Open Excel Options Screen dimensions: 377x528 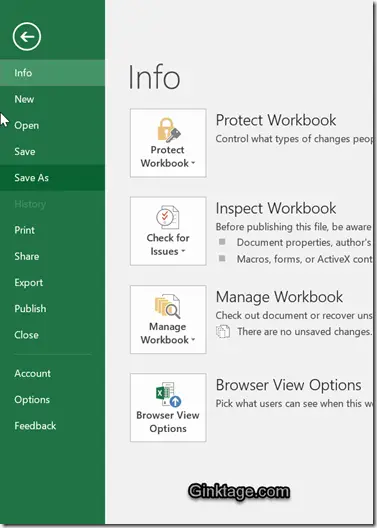tap(52, 400)
